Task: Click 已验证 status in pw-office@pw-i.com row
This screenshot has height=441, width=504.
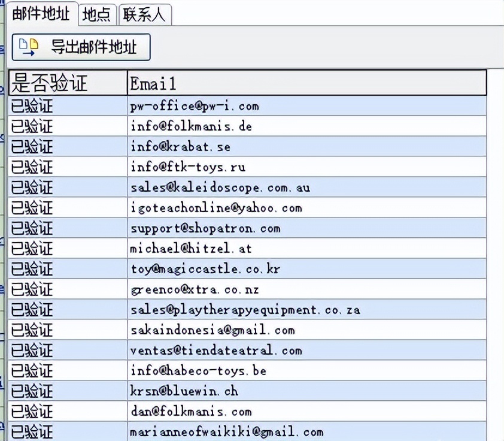Action: [x=32, y=106]
